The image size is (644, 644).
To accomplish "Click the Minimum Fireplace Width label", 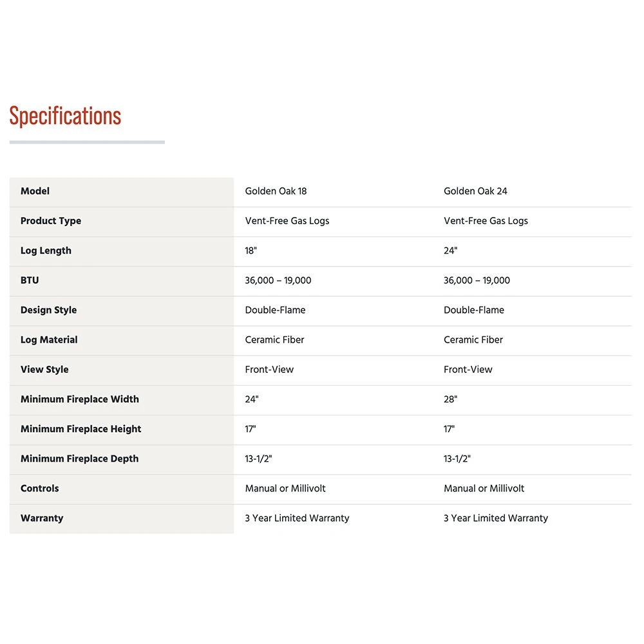I will point(80,399).
